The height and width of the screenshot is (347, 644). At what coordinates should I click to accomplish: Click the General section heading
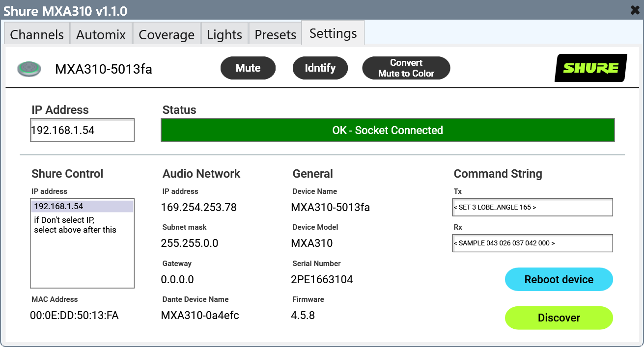click(x=313, y=174)
